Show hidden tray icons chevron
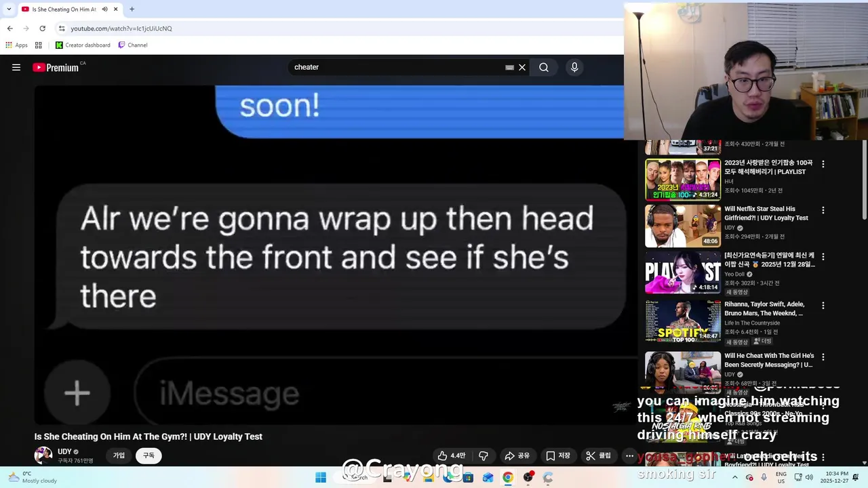This screenshot has height=488, width=868. tap(735, 477)
